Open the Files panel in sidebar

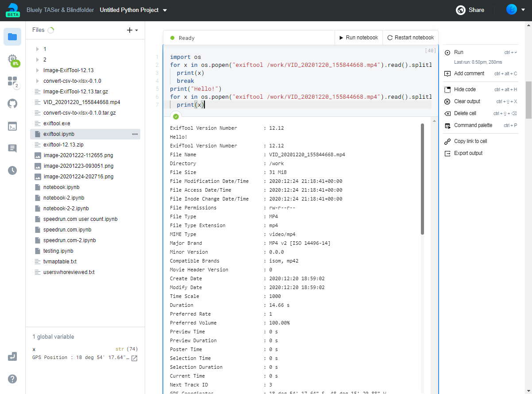coord(12,37)
